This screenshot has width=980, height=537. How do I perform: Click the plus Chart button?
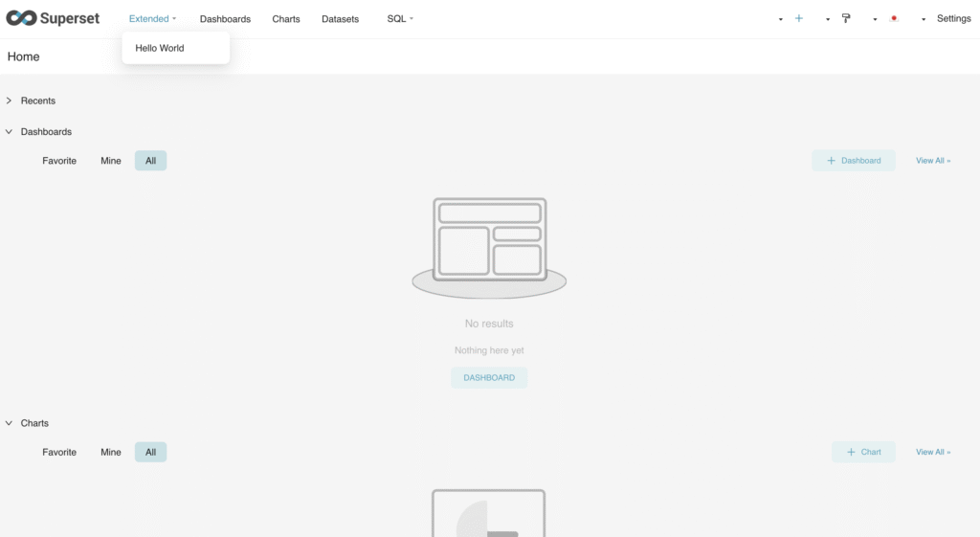click(863, 452)
